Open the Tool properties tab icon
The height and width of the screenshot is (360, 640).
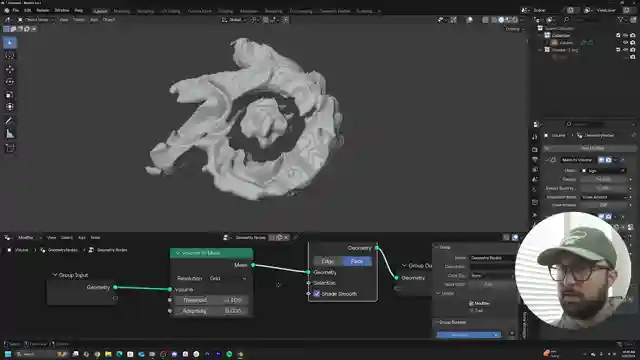pos(535,138)
